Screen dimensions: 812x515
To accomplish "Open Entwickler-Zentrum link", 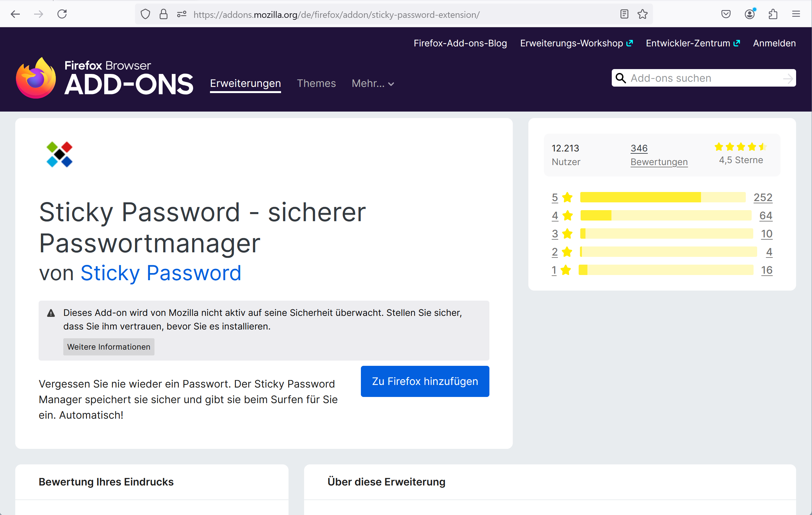I will (x=693, y=43).
